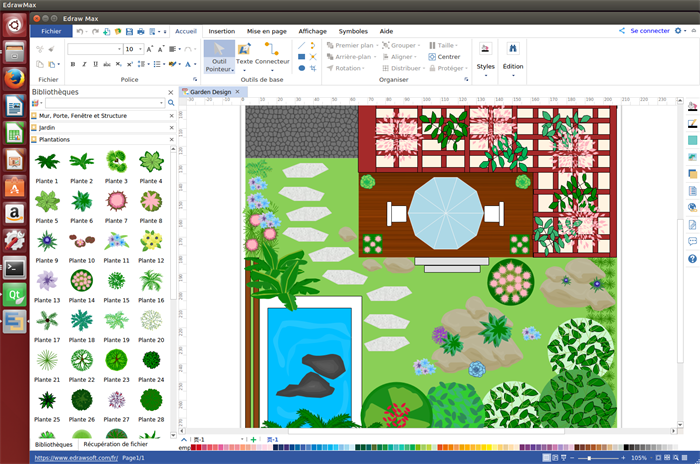700x464 pixels.
Task: Toggle underline text formatting
Action: (97, 64)
